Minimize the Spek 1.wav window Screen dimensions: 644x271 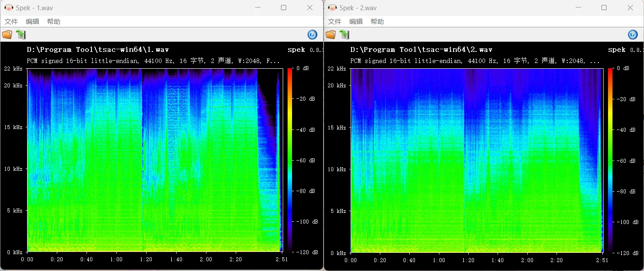pyautogui.click(x=258, y=8)
